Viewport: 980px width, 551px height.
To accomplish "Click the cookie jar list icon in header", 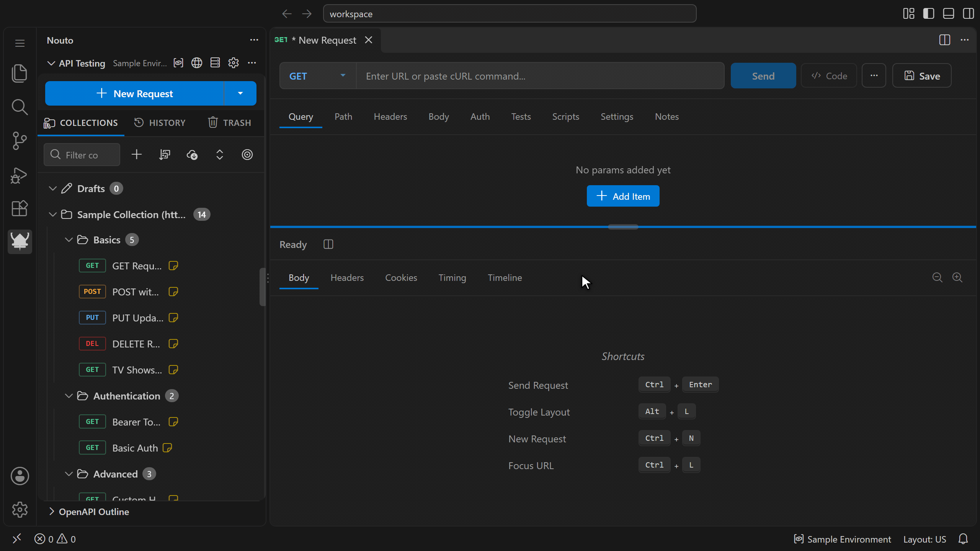I will pos(215,63).
